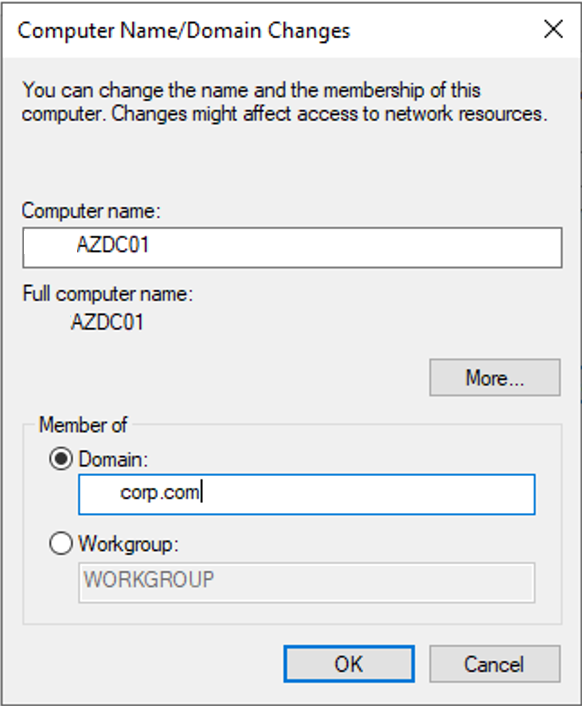Viewport: 582px width, 706px height.
Task: Choose the Workgroup radio button
Action: click(x=61, y=543)
